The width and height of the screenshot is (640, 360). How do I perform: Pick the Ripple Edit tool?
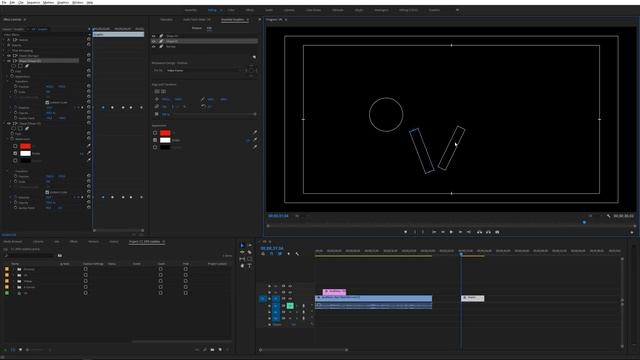[242, 252]
